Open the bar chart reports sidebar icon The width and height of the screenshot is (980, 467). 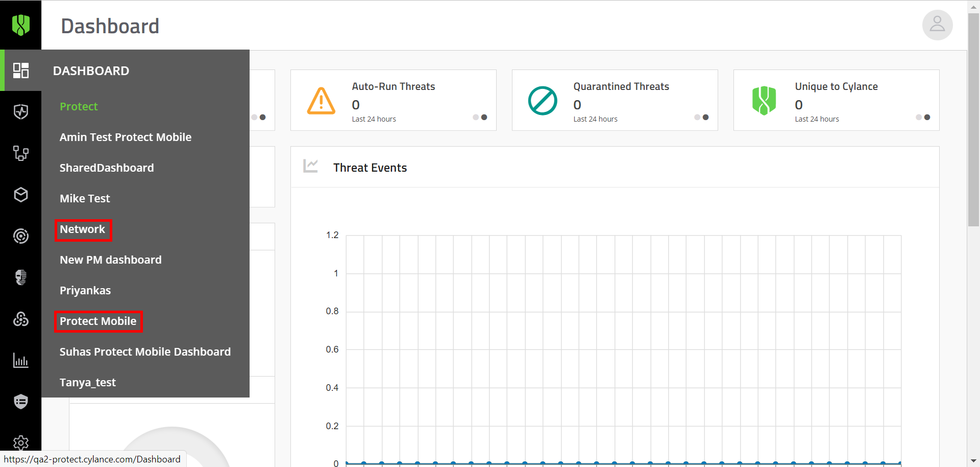tap(20, 360)
